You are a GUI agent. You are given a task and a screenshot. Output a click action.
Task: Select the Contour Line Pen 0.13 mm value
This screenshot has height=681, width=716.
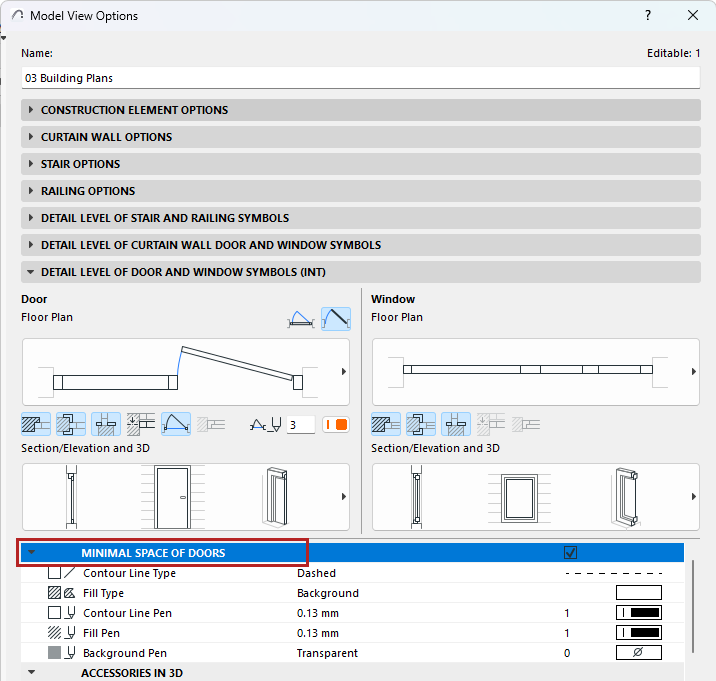[318, 613]
